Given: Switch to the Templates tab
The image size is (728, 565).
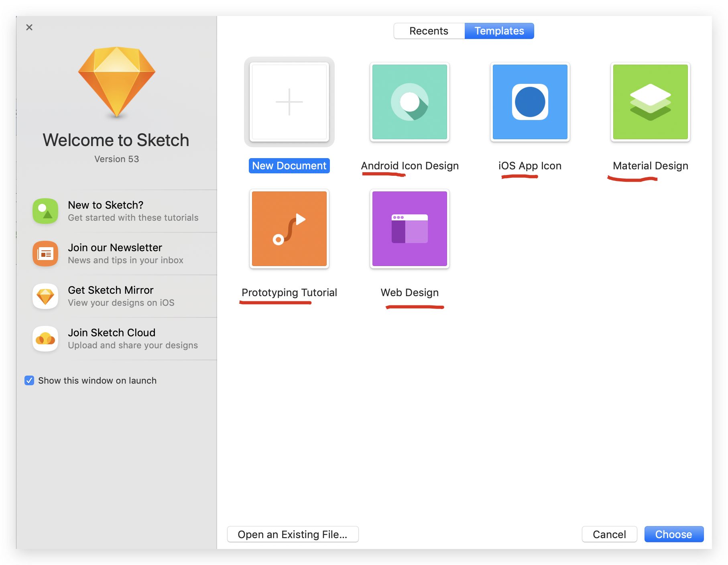Looking at the screenshot, I should click(x=499, y=31).
